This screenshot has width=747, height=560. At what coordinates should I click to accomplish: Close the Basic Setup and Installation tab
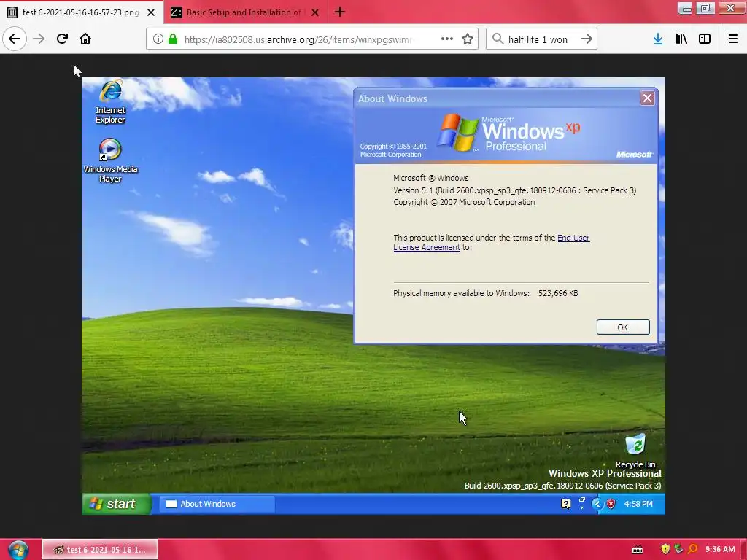point(315,12)
